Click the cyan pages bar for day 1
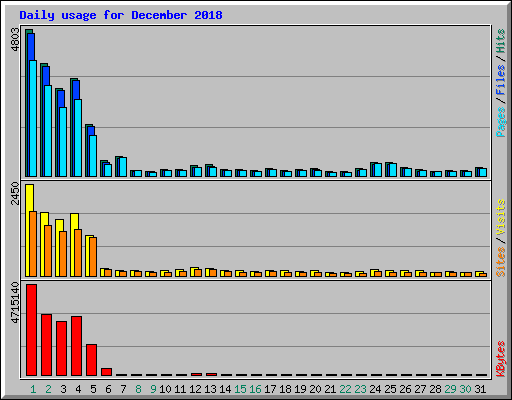 coord(33,118)
